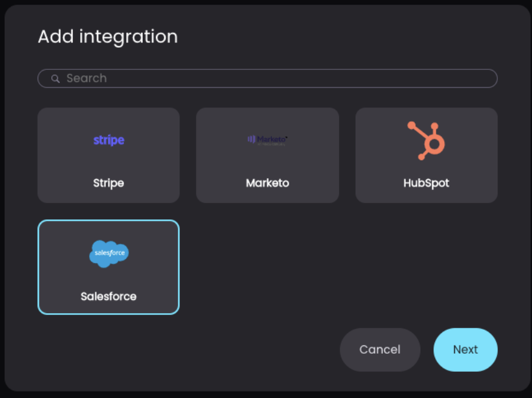Select the Marketo label text
This screenshot has height=398, width=532.
coord(267,183)
